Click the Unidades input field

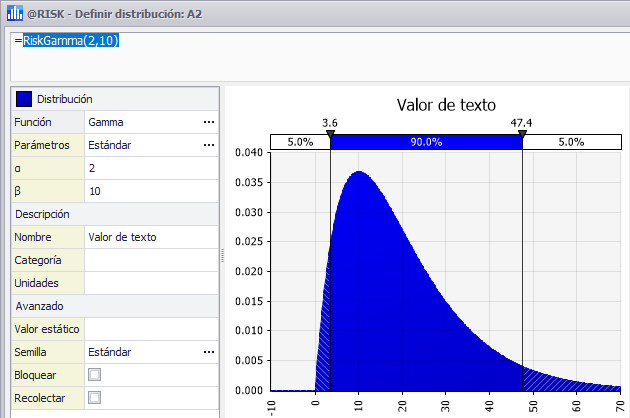click(x=150, y=283)
